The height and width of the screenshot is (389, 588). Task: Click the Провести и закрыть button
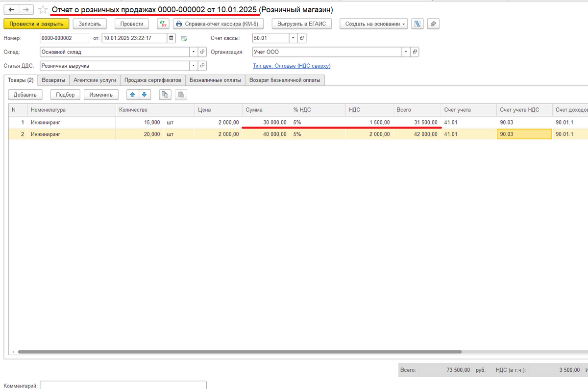(x=36, y=24)
